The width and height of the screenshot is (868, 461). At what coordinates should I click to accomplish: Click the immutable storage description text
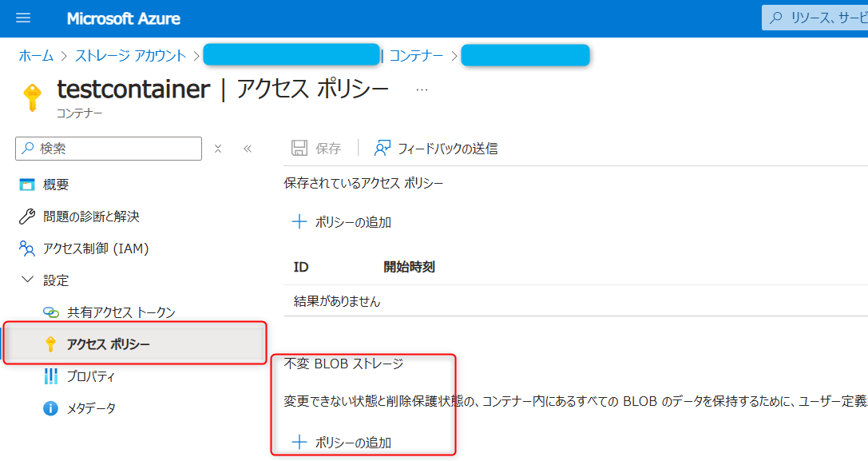576,401
